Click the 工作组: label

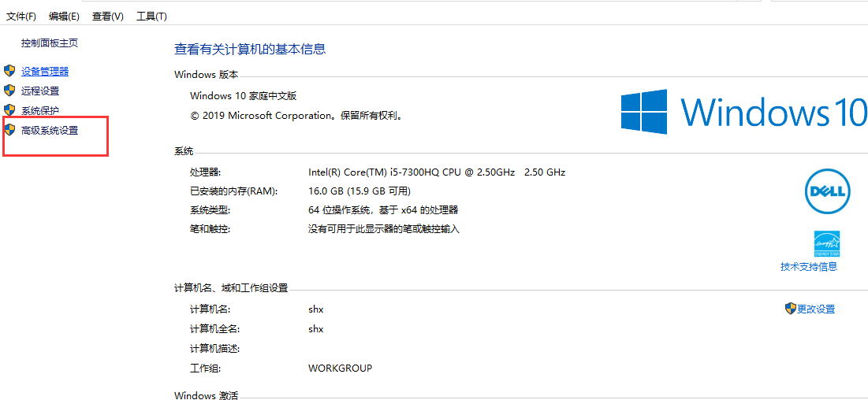coord(206,368)
